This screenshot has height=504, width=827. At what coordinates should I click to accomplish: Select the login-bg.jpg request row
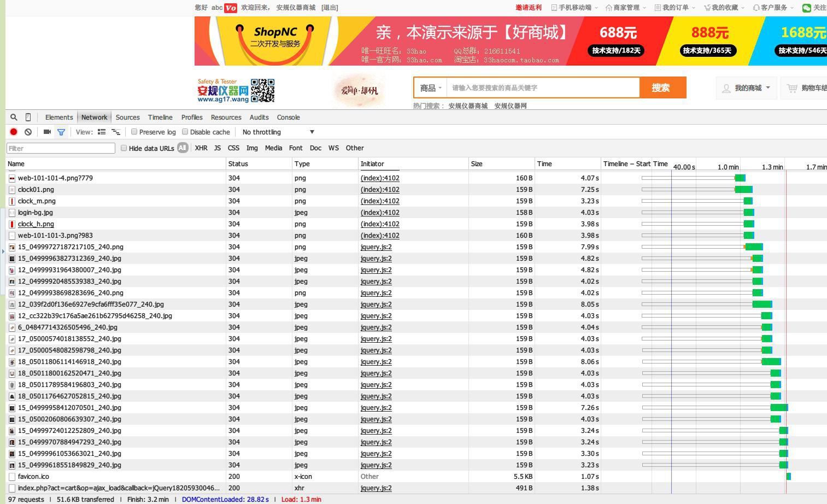(416, 213)
